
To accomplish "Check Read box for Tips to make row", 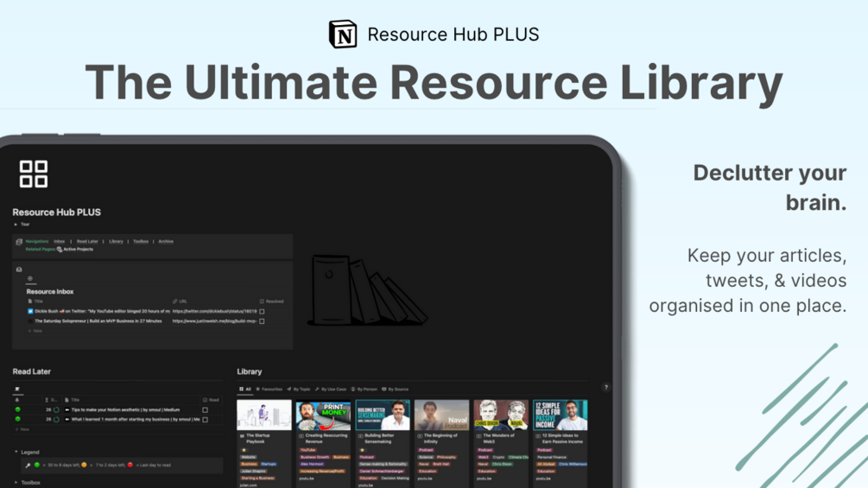I will point(206,410).
